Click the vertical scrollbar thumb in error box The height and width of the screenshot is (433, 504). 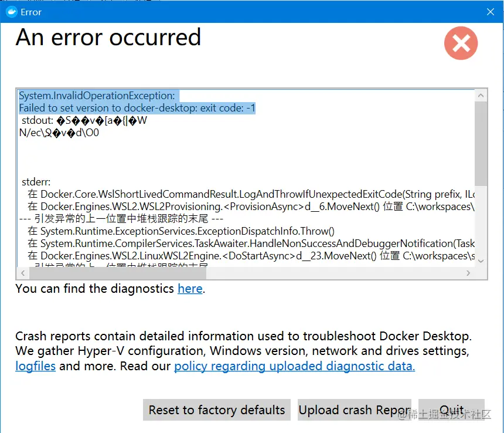[x=481, y=144]
